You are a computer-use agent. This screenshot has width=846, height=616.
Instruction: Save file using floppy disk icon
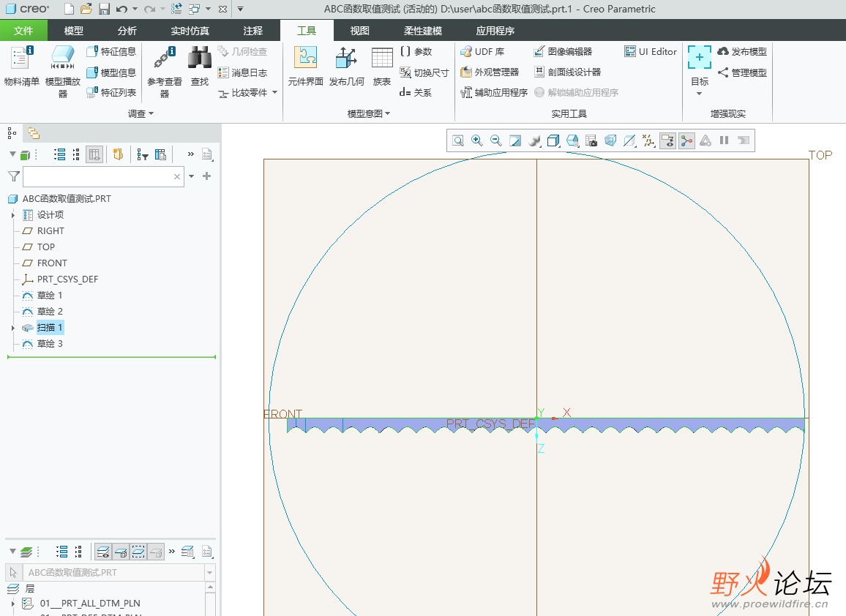(x=104, y=9)
